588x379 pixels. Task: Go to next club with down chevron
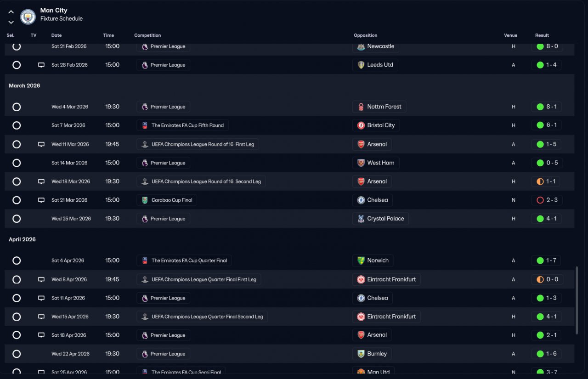coord(11,22)
